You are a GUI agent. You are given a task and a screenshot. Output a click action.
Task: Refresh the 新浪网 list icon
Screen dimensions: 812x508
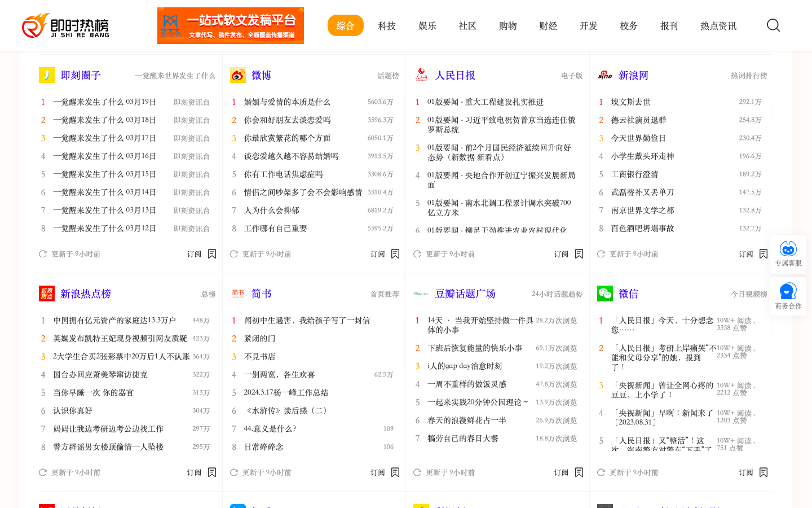(x=601, y=254)
